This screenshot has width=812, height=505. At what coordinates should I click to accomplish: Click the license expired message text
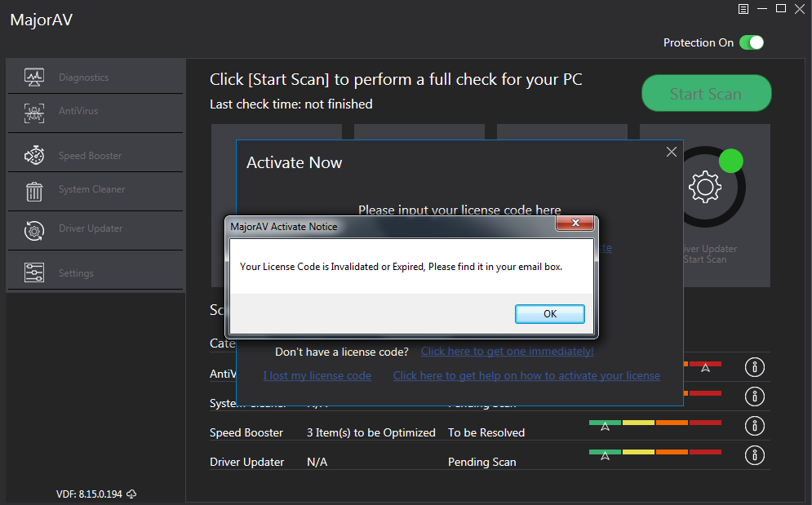click(x=401, y=267)
